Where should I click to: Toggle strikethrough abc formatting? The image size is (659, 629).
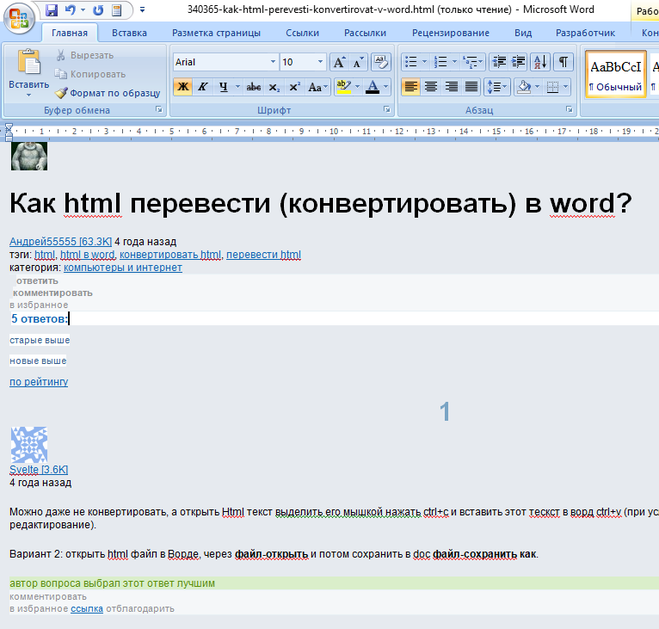point(253,87)
